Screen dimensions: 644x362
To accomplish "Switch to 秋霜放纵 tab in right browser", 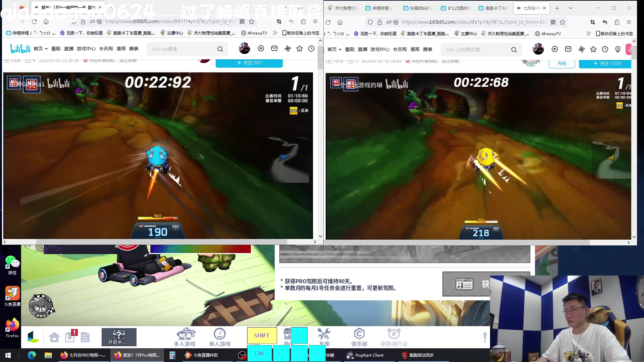I will [x=418, y=8].
